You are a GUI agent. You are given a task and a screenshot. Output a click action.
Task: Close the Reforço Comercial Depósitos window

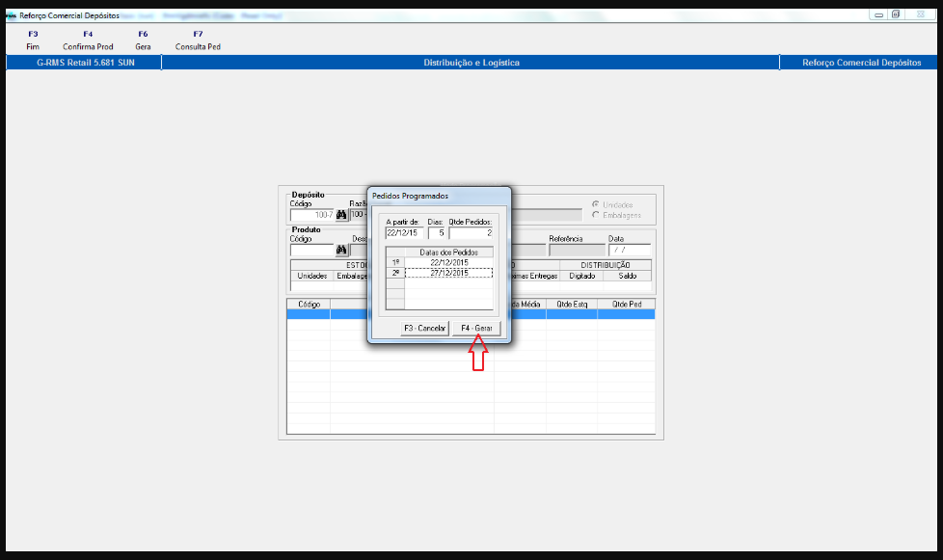tap(920, 14)
